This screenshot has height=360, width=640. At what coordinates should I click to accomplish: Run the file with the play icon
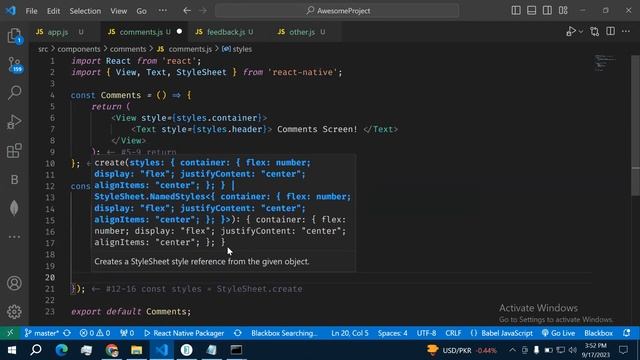click(x=571, y=31)
